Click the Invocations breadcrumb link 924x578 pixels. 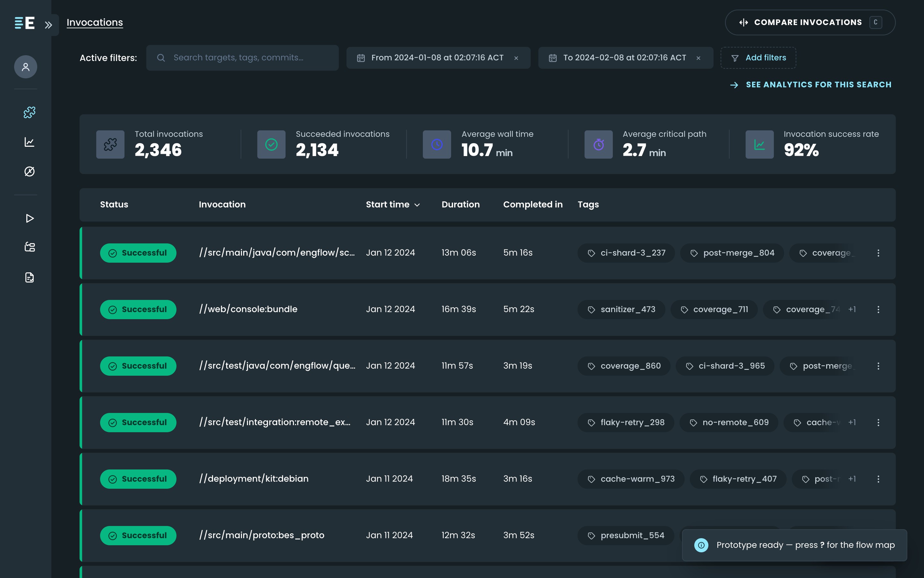coord(95,22)
